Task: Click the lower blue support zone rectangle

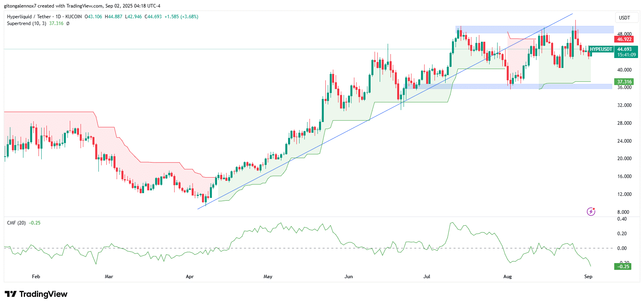Action: pos(508,86)
